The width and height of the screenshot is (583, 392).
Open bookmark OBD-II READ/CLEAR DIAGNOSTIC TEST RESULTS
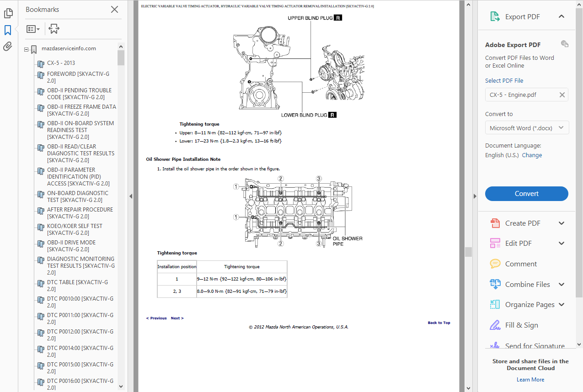(x=80, y=154)
